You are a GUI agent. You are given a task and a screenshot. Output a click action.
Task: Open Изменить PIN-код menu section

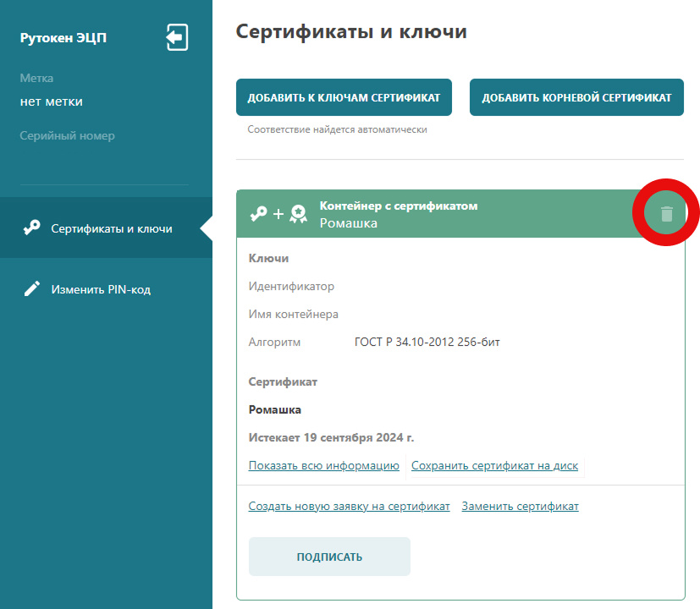(107, 289)
